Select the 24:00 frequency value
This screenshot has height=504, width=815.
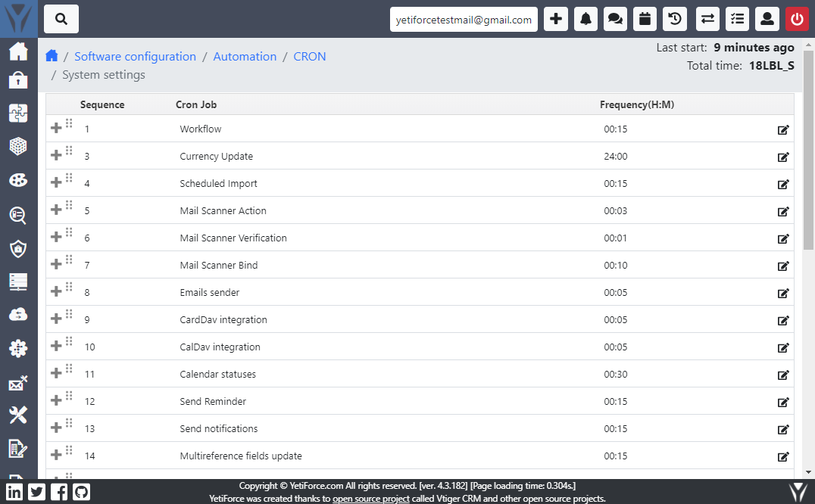click(x=615, y=156)
